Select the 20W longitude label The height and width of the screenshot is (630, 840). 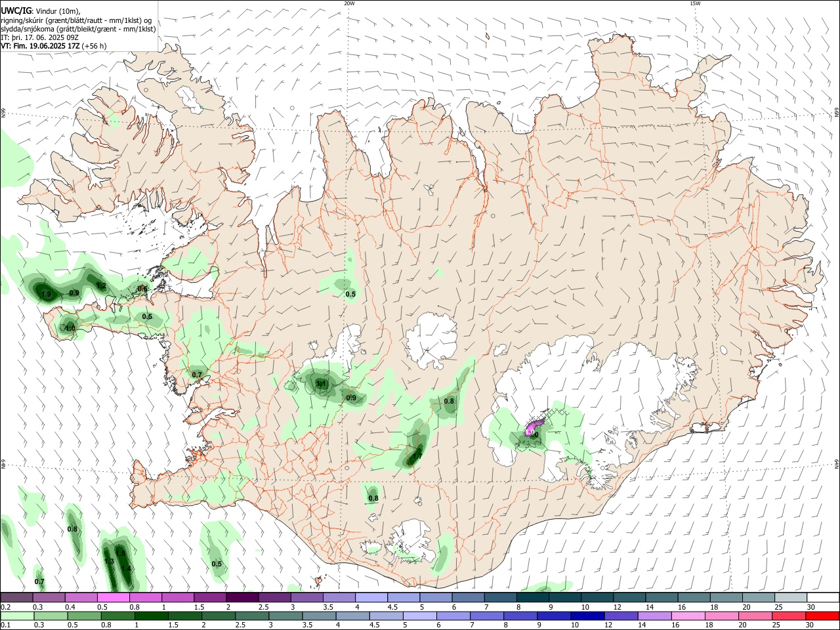pos(349,3)
